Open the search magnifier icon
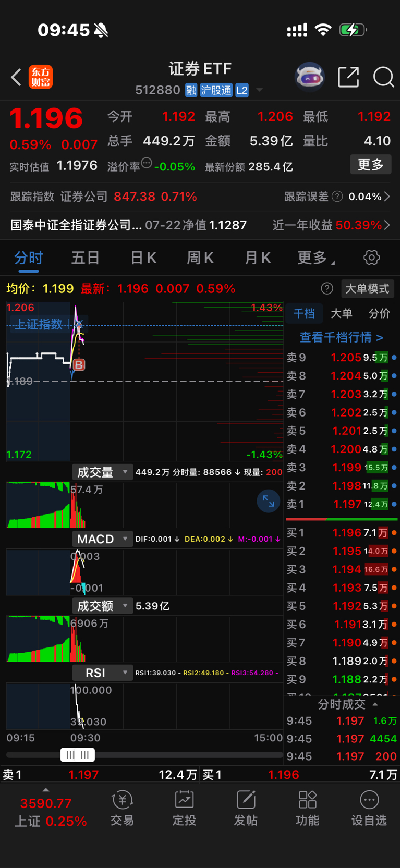Viewport: 401px width, 868px height. click(x=383, y=77)
